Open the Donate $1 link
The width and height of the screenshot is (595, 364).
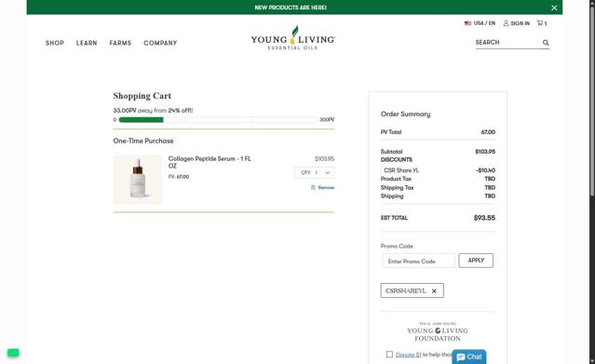click(x=408, y=355)
